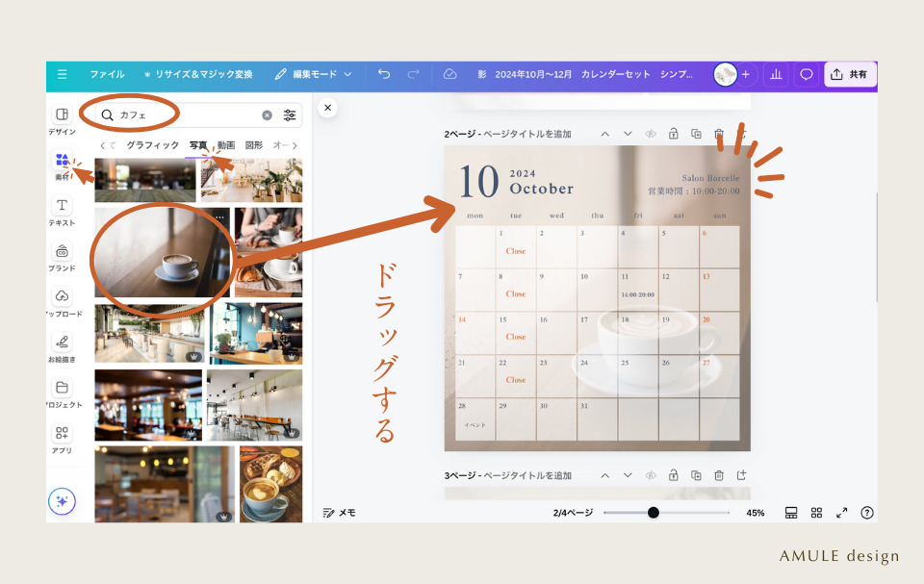Screen dimensions: 924x584
Task: Expand more media categories with the right arrow
Action: click(295, 145)
